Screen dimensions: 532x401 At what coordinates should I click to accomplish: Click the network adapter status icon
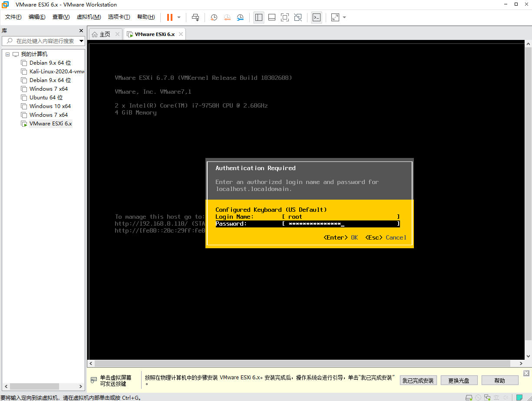487,398
